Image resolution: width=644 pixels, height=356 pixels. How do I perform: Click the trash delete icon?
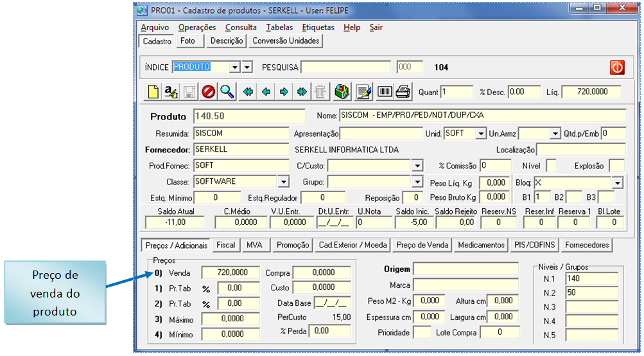tap(320, 91)
